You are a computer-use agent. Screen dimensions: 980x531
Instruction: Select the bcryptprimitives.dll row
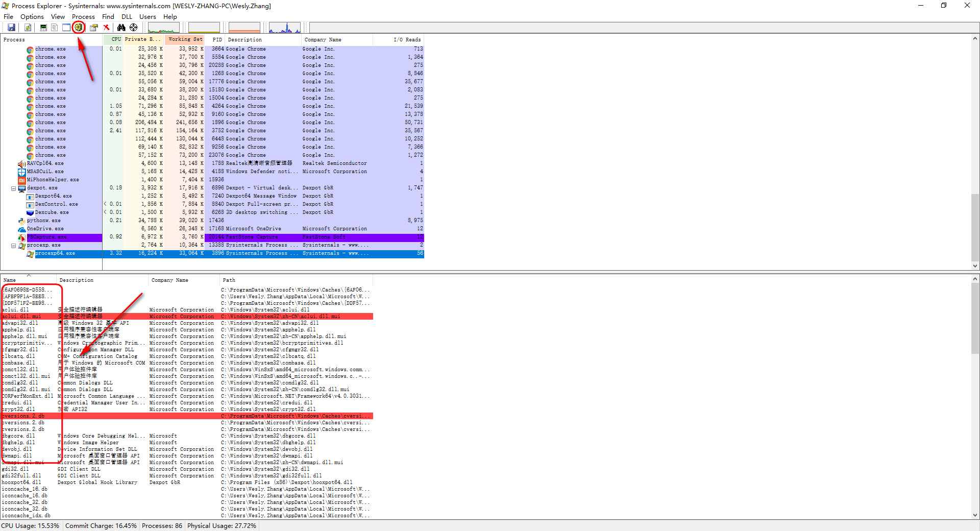click(187, 343)
